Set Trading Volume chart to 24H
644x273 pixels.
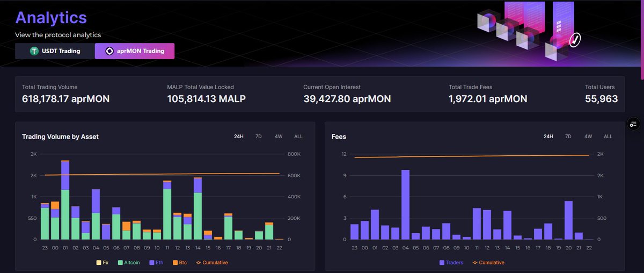[x=239, y=136]
